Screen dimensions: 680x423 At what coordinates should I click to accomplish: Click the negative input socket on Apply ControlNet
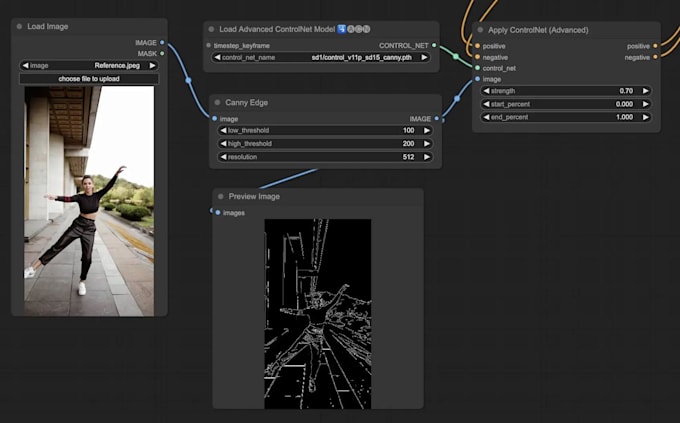point(477,57)
